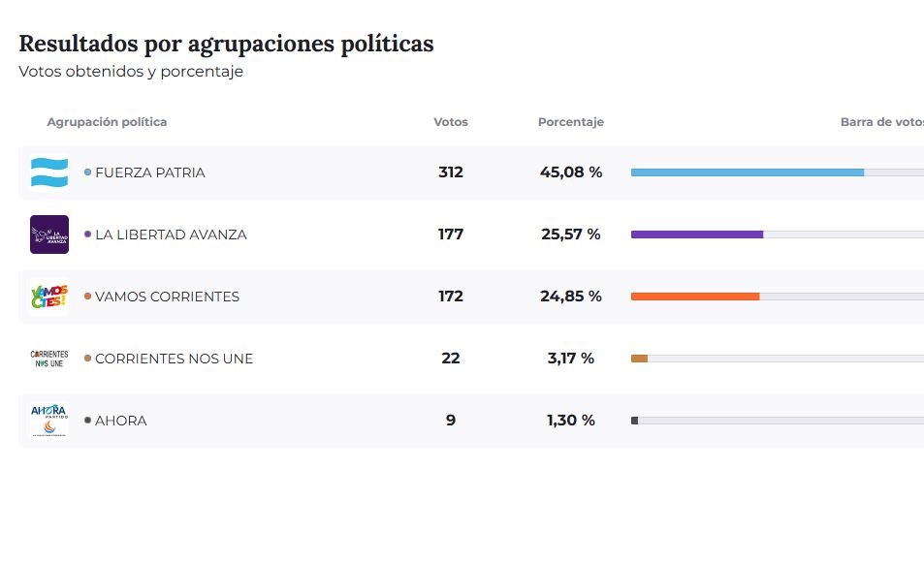The height and width of the screenshot is (563, 924).
Task: Click the blue dot beside Fuerza Patria
Action: click(88, 172)
